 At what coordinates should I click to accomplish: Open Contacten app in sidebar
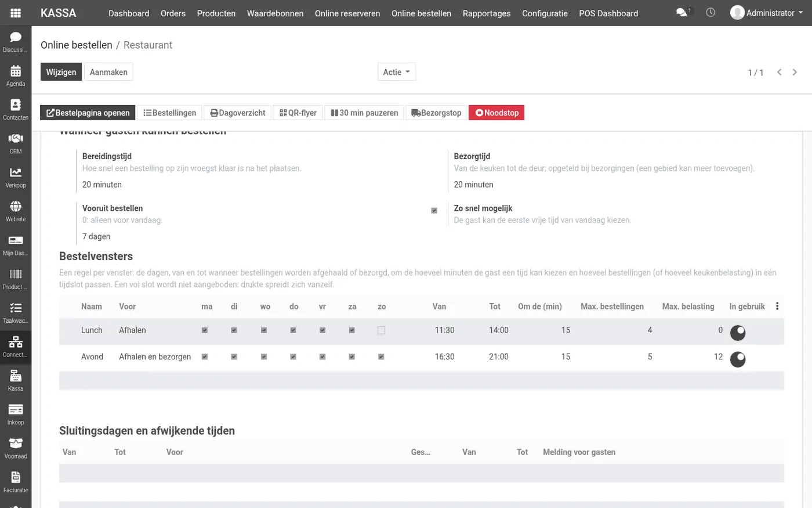pyautogui.click(x=16, y=110)
